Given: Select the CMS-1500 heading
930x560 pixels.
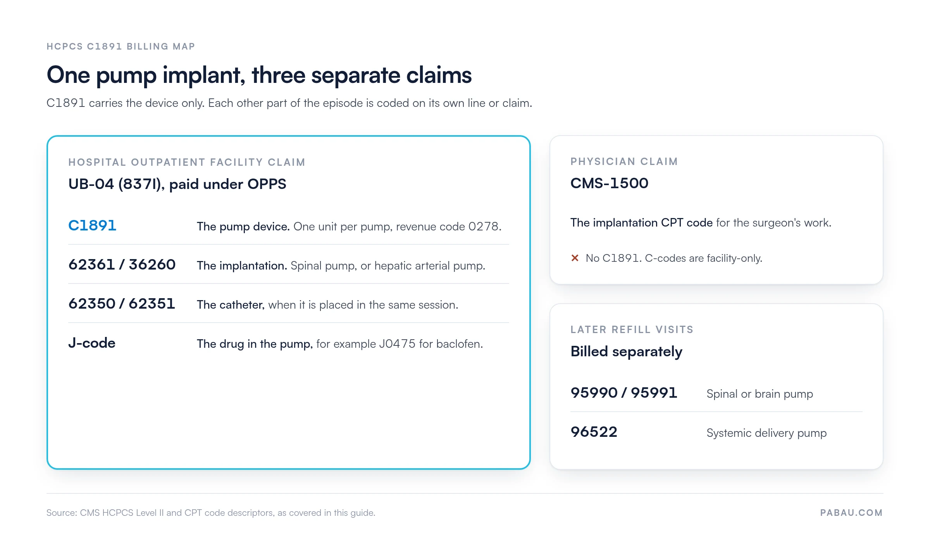Looking at the screenshot, I should point(609,183).
